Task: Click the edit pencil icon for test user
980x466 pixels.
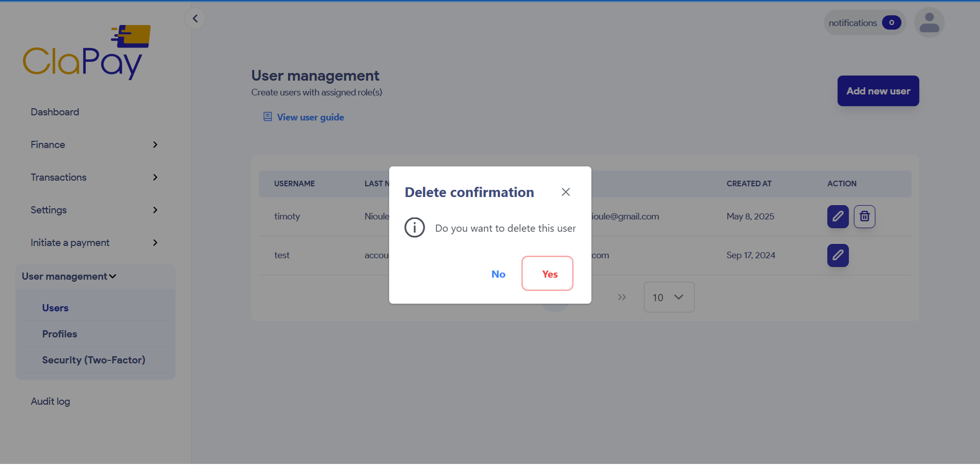Action: (838, 255)
